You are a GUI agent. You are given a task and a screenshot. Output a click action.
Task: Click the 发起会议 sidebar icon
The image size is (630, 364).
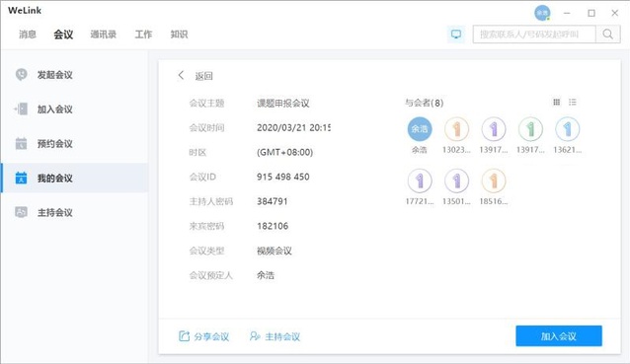pyautogui.click(x=22, y=74)
